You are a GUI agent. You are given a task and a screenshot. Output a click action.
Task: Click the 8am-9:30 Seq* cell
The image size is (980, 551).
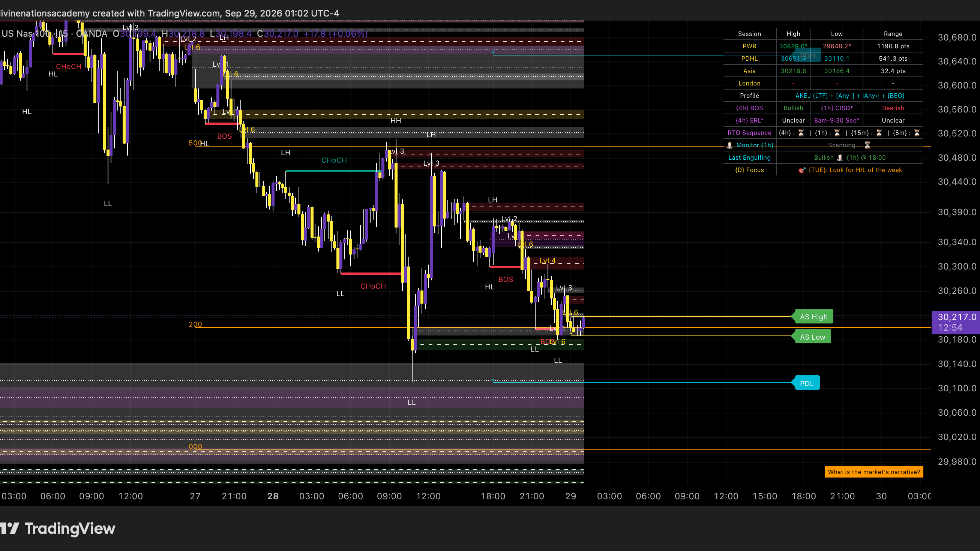pyautogui.click(x=837, y=121)
